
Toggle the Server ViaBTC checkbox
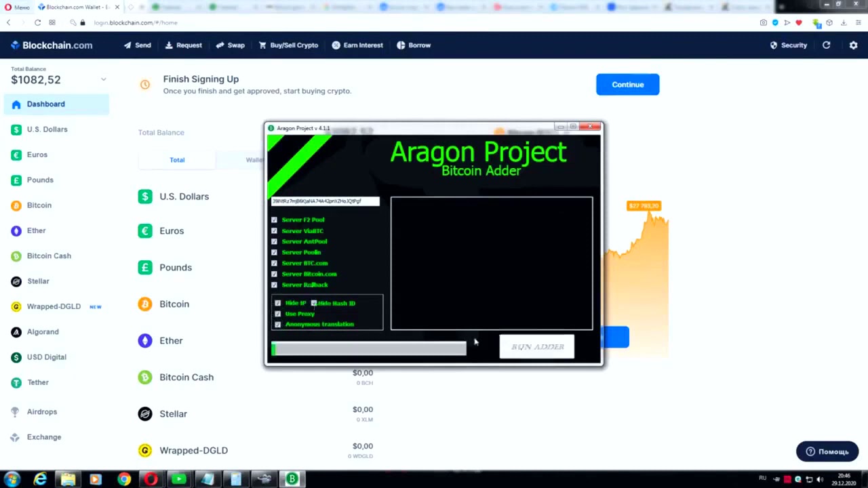(x=274, y=230)
